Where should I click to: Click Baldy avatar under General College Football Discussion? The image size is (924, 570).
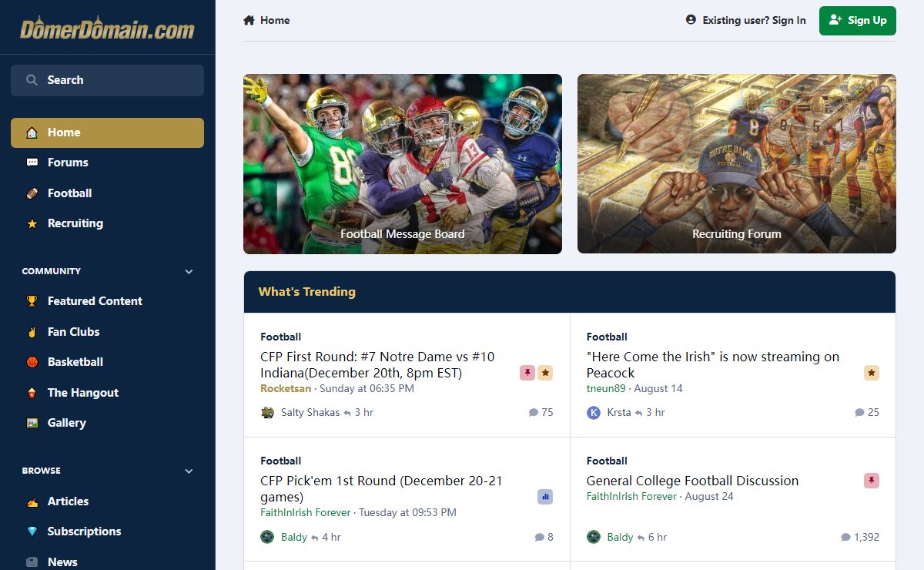point(594,537)
